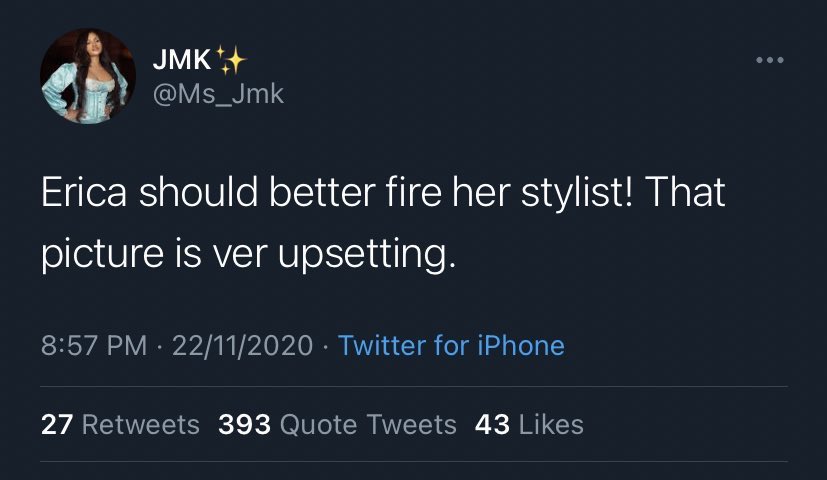Click the word "That" ending the first line
827x480 pixels.
[685, 193]
